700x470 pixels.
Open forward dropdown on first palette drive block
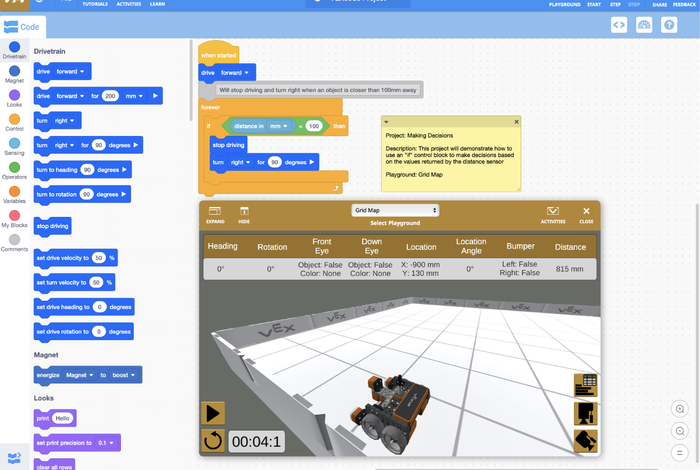pyautogui.click(x=70, y=71)
